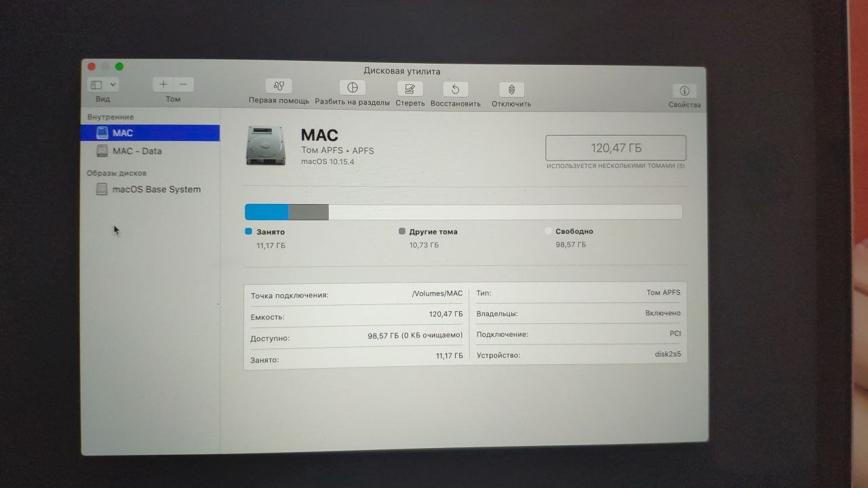This screenshot has height=488, width=868.
Task: Click the PCI connection value
Action: click(x=675, y=333)
